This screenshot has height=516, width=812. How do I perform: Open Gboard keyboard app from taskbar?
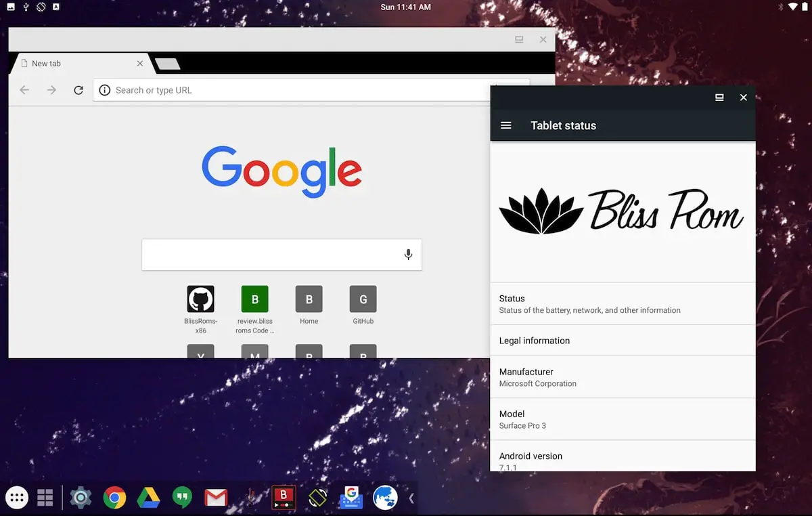(351, 498)
